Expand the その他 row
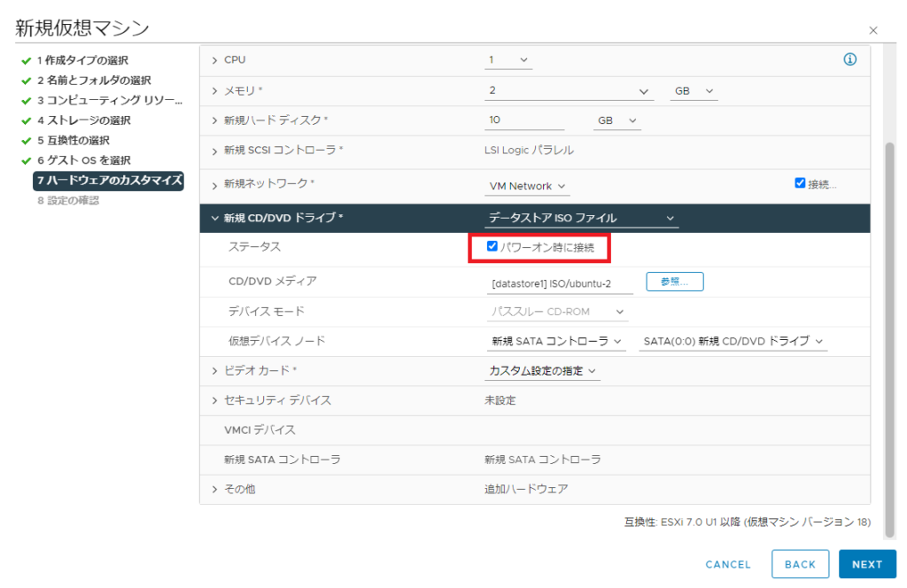The height and width of the screenshot is (588, 907). (214, 489)
